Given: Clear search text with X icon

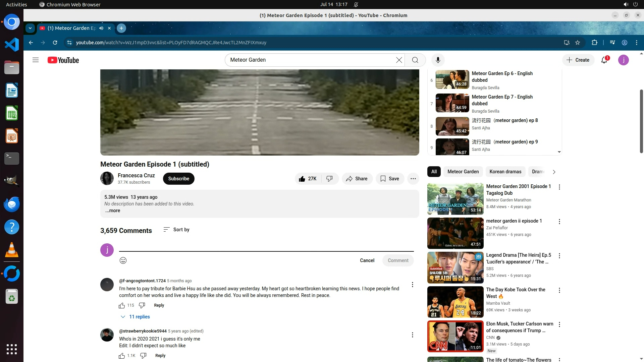Looking at the screenshot, I should pyautogui.click(x=399, y=60).
